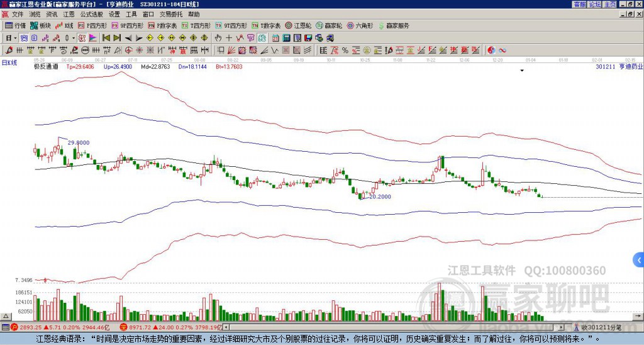Select the red pencil drawing tool
The image size is (644, 345).
tap(9, 50)
